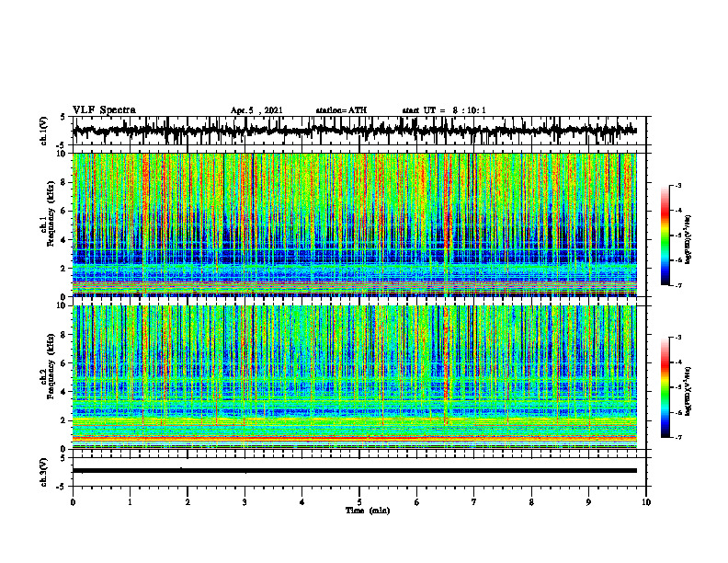Select the date label Apr. 5, 2021
Screen dimensions: 728x563
(256, 110)
